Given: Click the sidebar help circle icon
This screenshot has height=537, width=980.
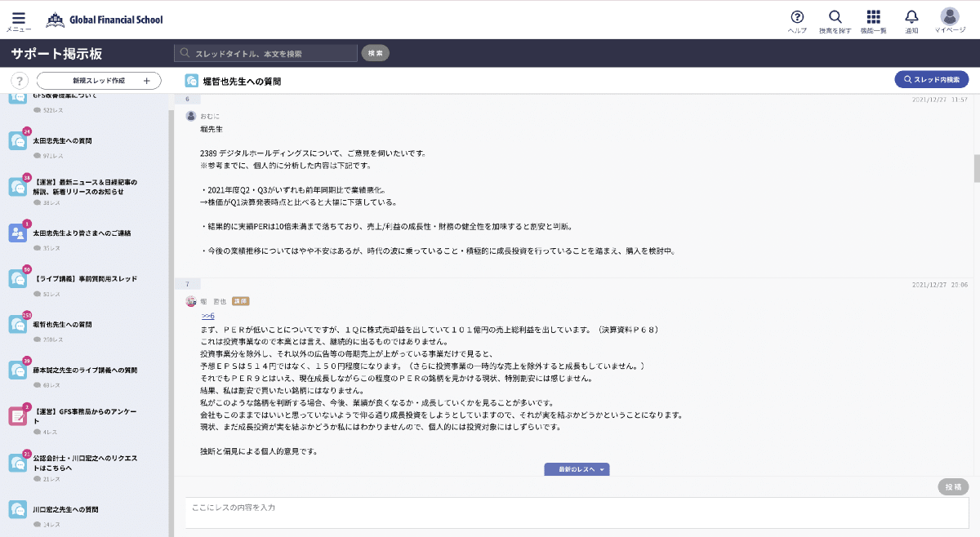Looking at the screenshot, I should tap(20, 81).
